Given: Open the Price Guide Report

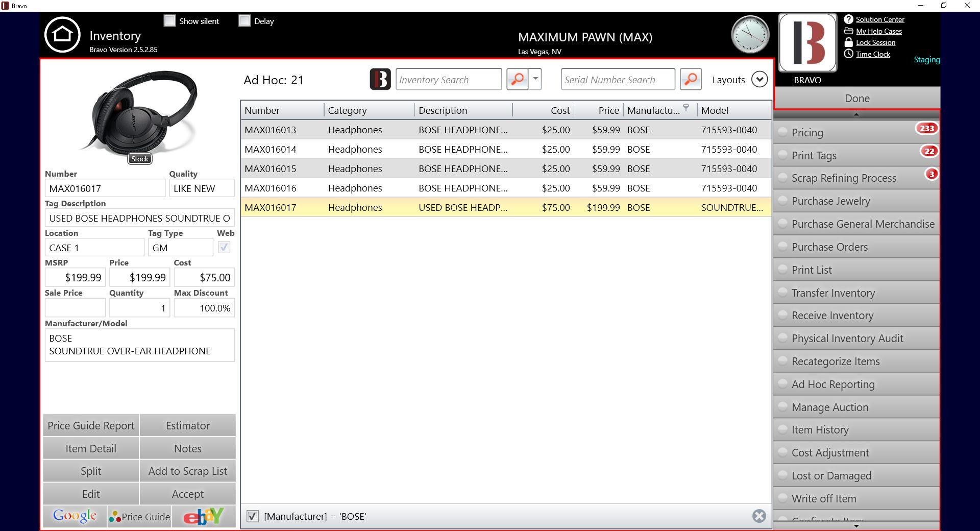Looking at the screenshot, I should coord(91,425).
